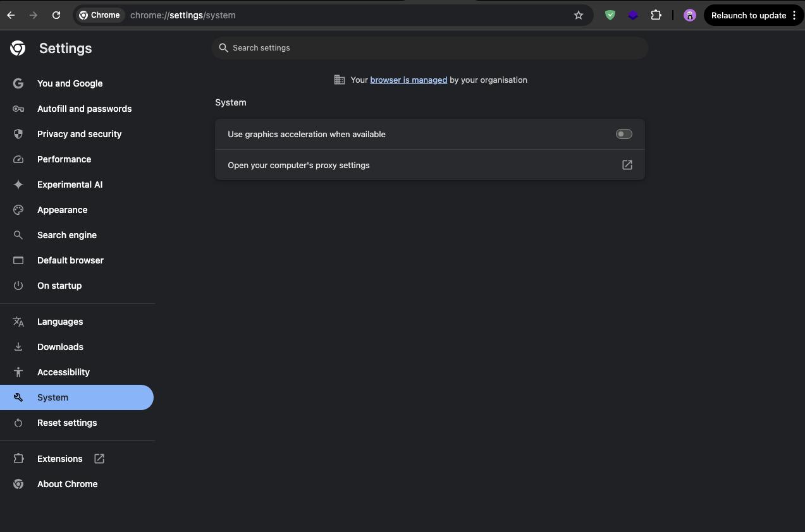Open the Experimental AI sparkle icon
Viewport: 805px width, 532px height.
click(18, 184)
